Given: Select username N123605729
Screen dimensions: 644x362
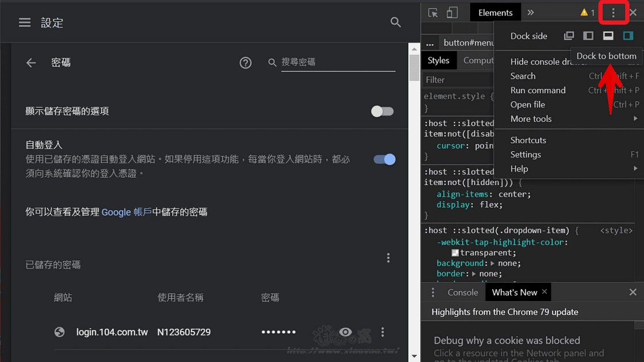Looking at the screenshot, I should click(x=184, y=332).
